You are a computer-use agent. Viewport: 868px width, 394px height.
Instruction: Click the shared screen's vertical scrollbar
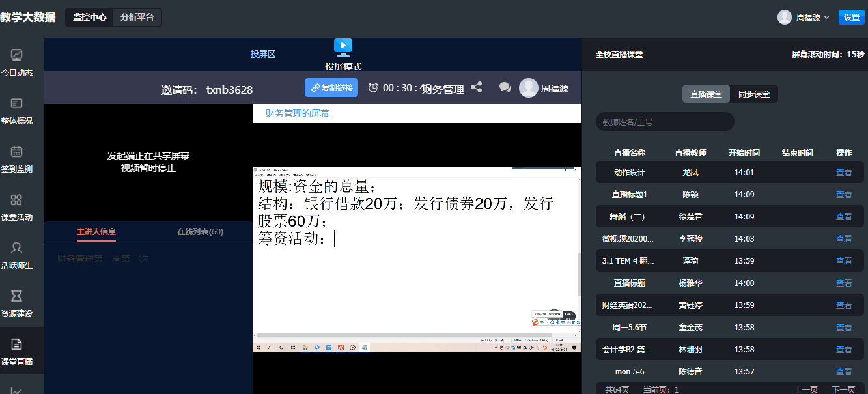[x=579, y=274]
